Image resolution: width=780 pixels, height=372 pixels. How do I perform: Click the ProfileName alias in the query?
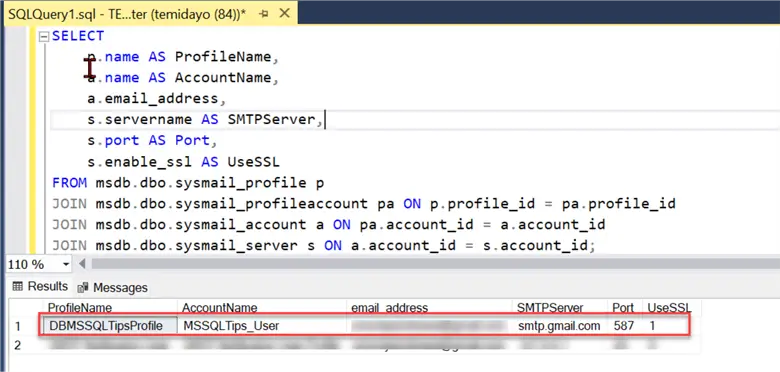click(223, 57)
